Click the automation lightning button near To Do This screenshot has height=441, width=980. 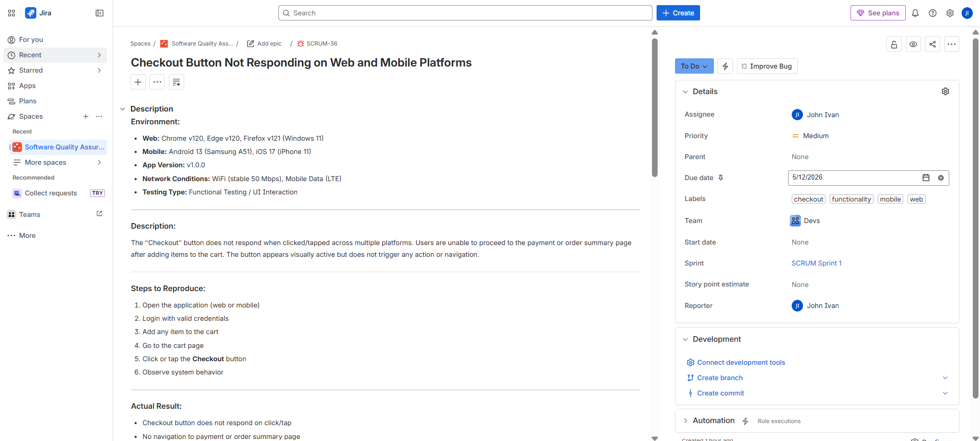pos(725,66)
